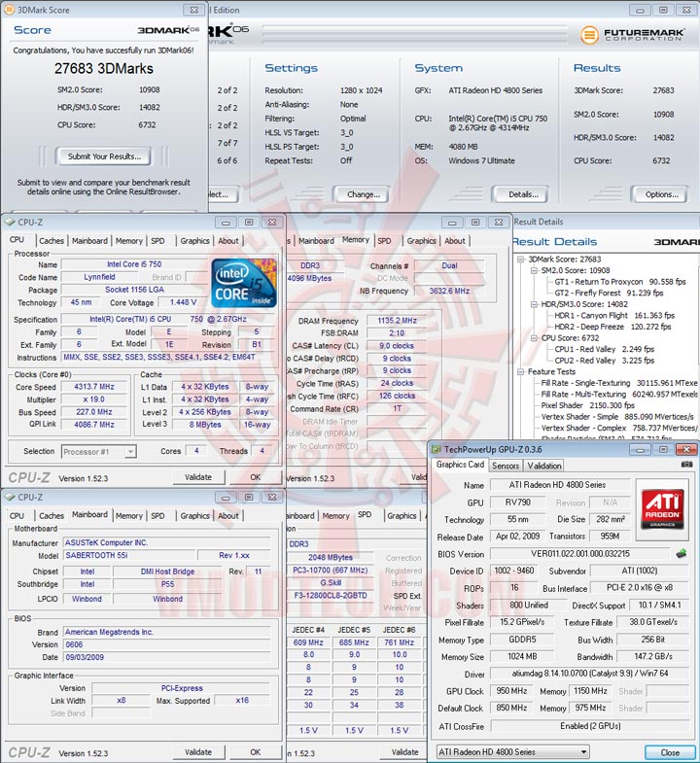Select HDR1 - Canyon Flight result row
Image resolution: width=700 pixels, height=763 pixels.
point(614,315)
